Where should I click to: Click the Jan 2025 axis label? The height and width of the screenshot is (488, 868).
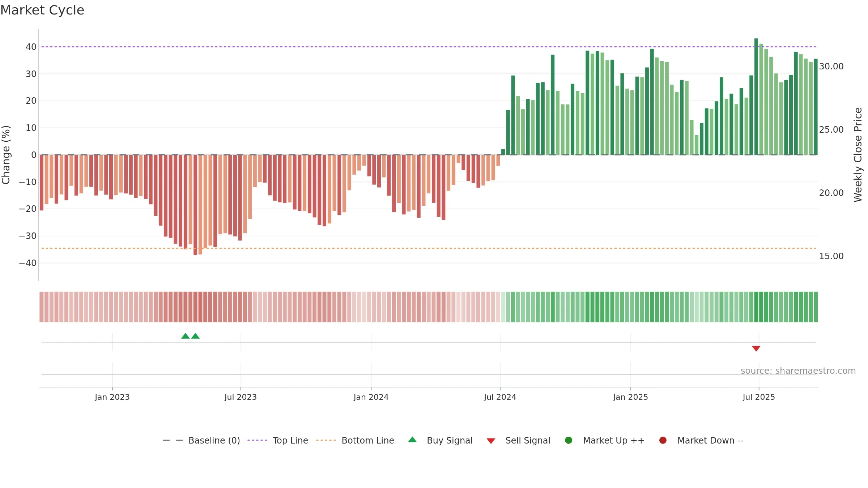point(630,397)
